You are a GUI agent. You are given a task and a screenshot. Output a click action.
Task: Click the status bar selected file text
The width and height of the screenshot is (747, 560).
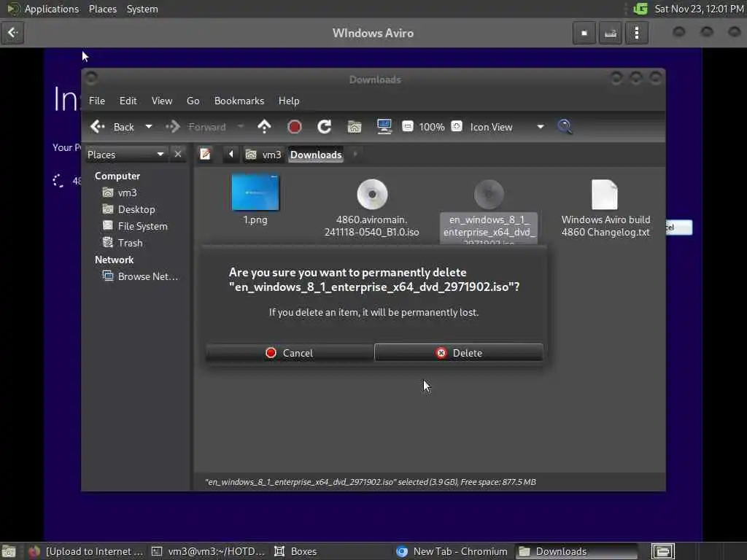pos(370,482)
